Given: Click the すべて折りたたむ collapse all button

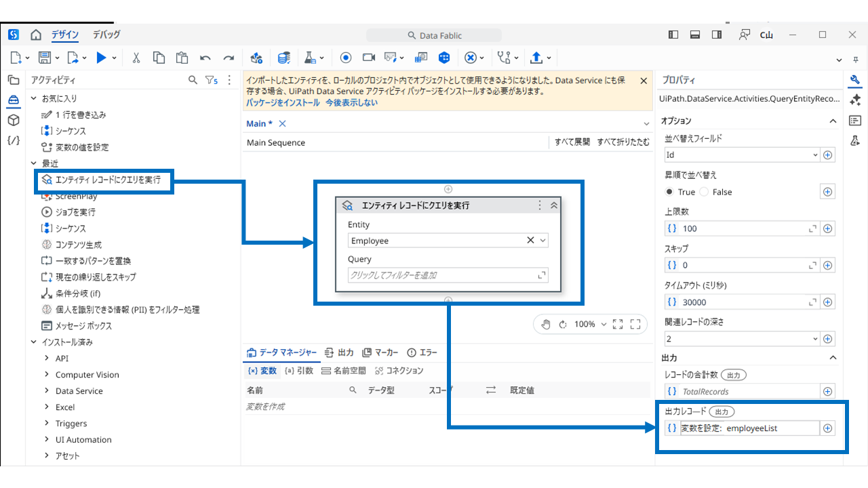Looking at the screenshot, I should tap(623, 142).
